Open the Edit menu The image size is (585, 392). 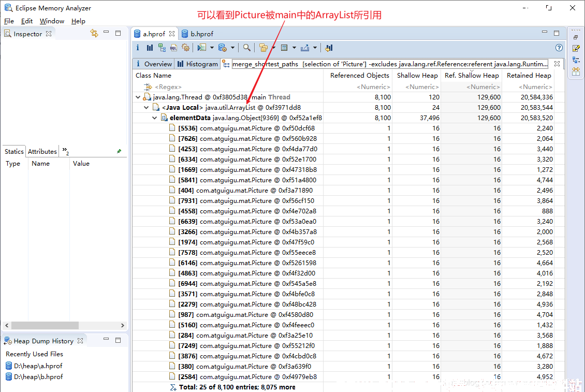pos(27,21)
